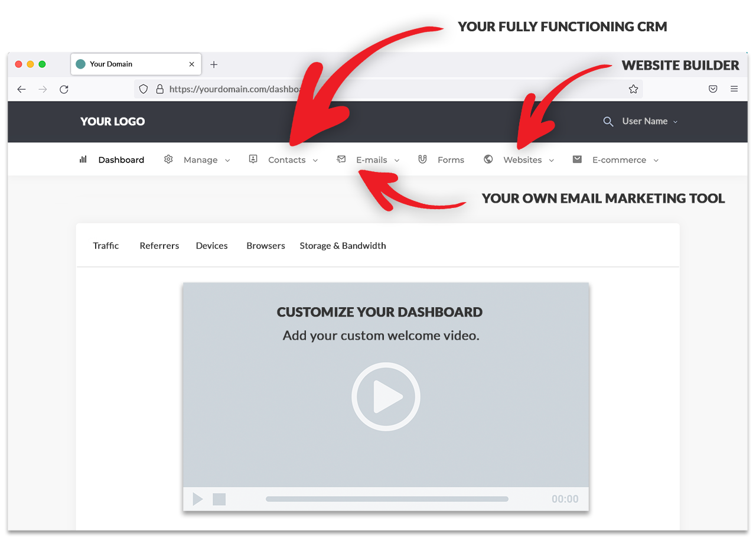This screenshot has height=540, width=756.
Task: Open the User Name account dropdown
Action: point(650,121)
